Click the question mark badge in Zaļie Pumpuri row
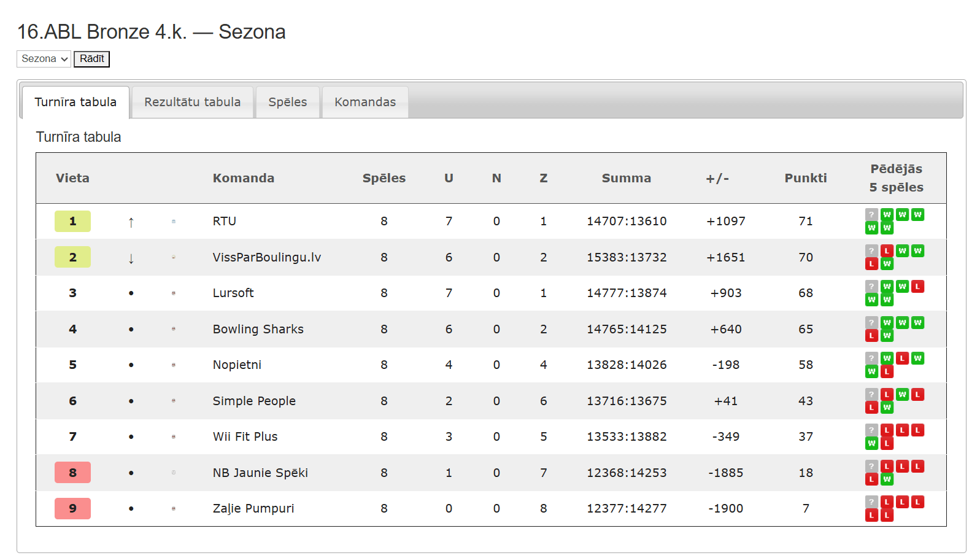The height and width of the screenshot is (558, 980). [871, 502]
